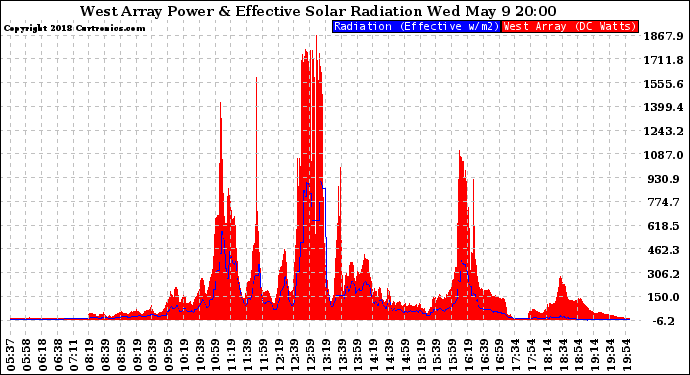This screenshot has height=375, width=690.
Task: Click x-axis time label 19:34
Action: tap(611, 355)
